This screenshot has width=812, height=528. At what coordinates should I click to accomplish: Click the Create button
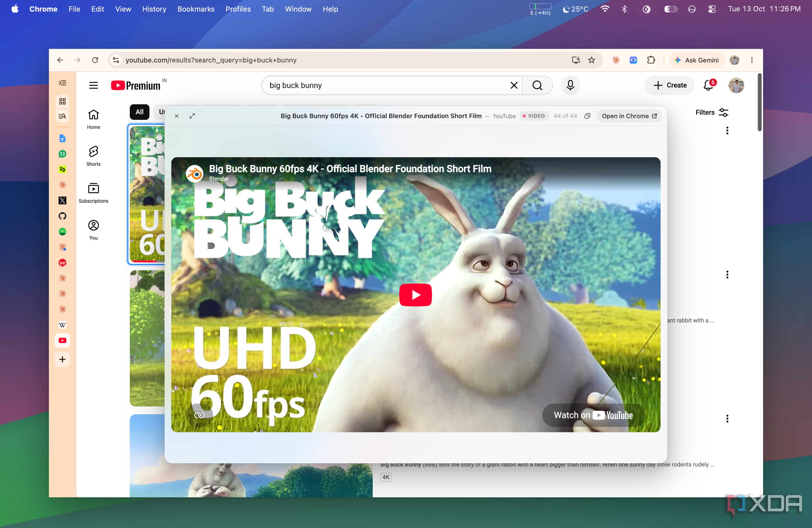pyautogui.click(x=669, y=85)
